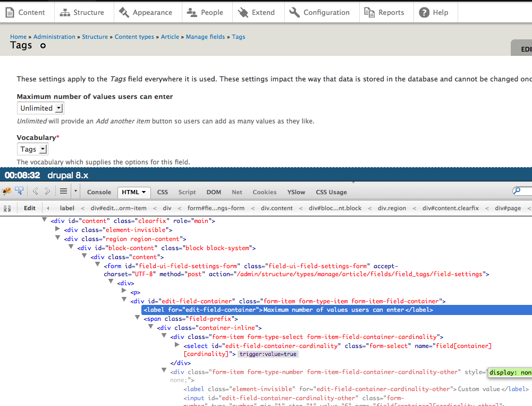
Task: Follow the Manage fields breadcrumb link
Action: (205, 37)
